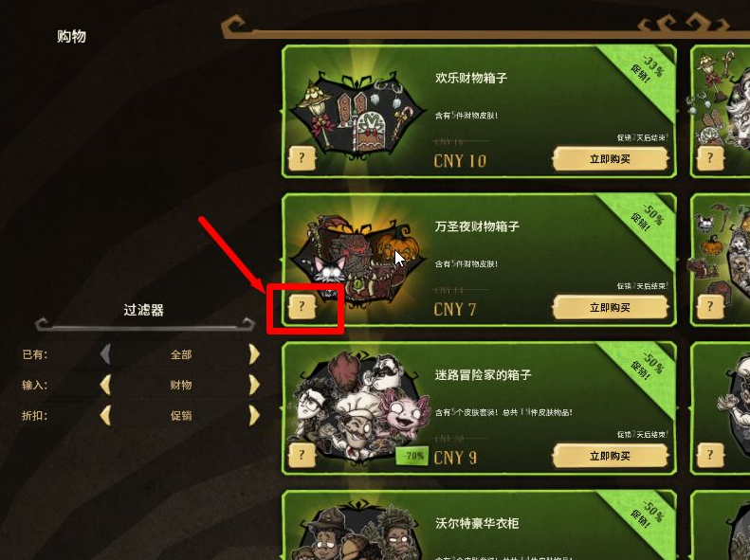750x560 pixels.
Task: Cycle 已有 filter to next option
Action: click(x=254, y=354)
